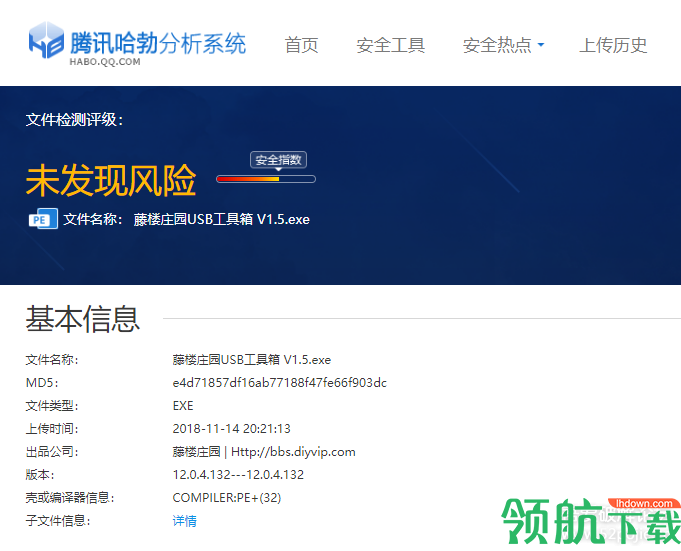
Task: Click the PE file type icon
Action: click(x=43, y=219)
